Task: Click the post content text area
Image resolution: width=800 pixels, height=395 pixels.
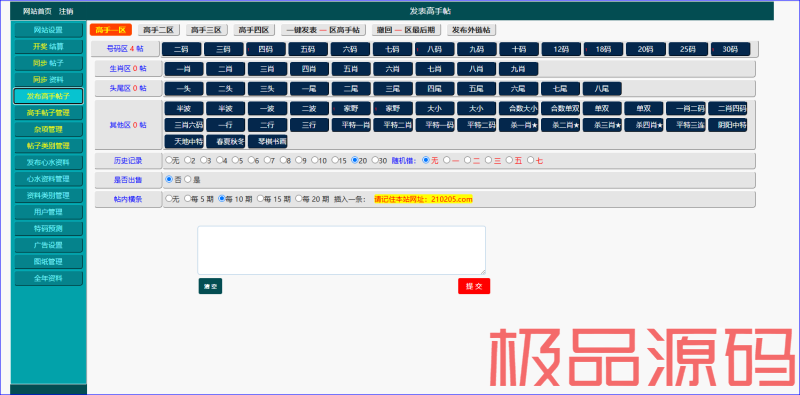Action: click(x=341, y=250)
